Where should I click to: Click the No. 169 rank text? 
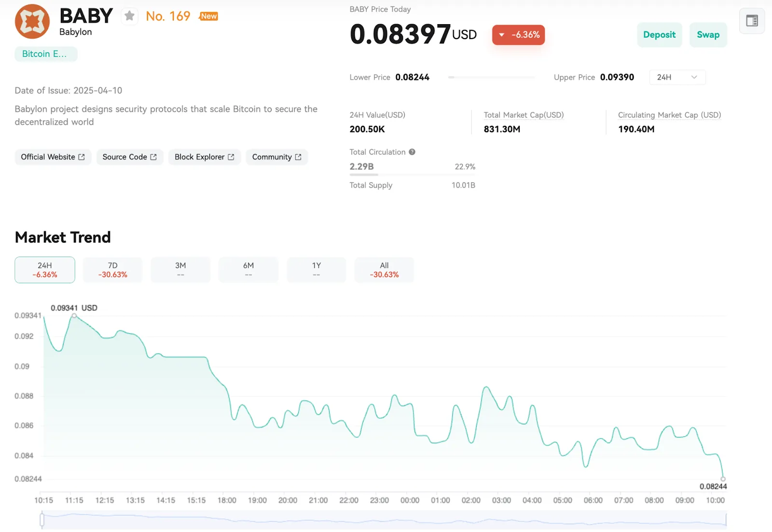point(168,16)
